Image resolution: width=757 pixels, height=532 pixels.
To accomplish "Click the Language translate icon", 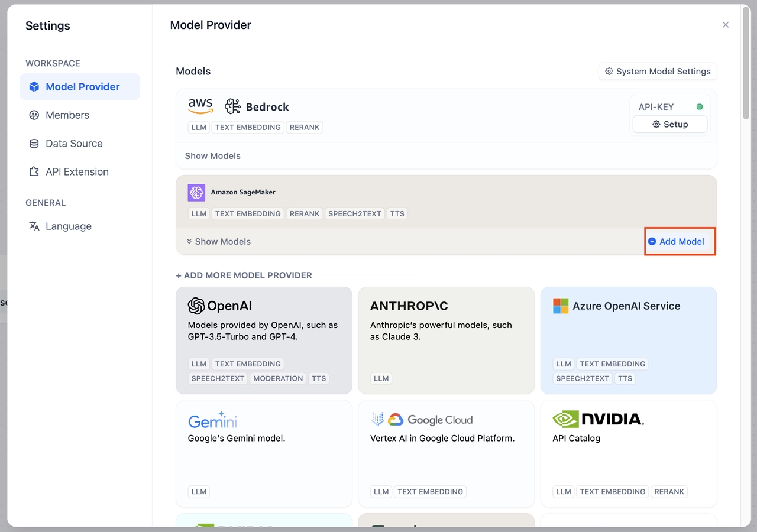I will tap(34, 226).
